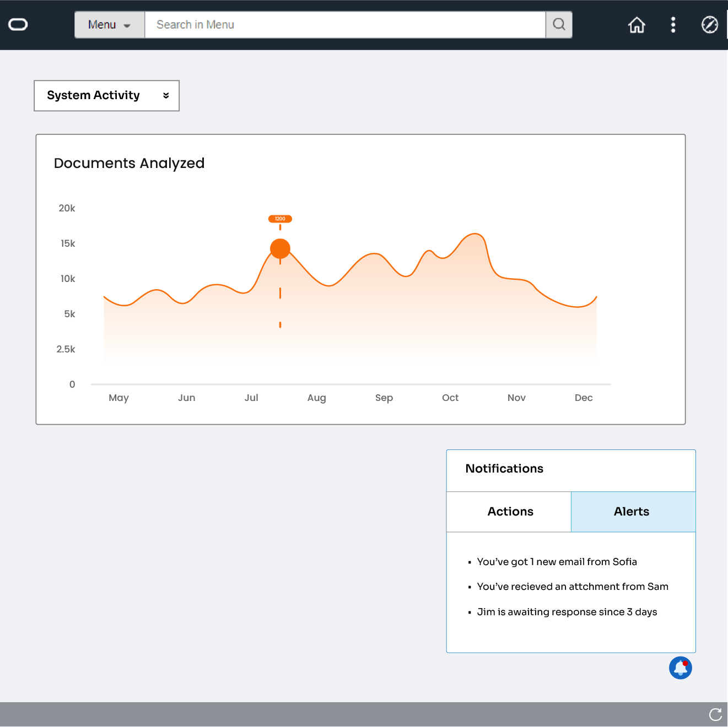Click the Documents Analyzed chart title
Screen dimensions: 728x727
(129, 164)
